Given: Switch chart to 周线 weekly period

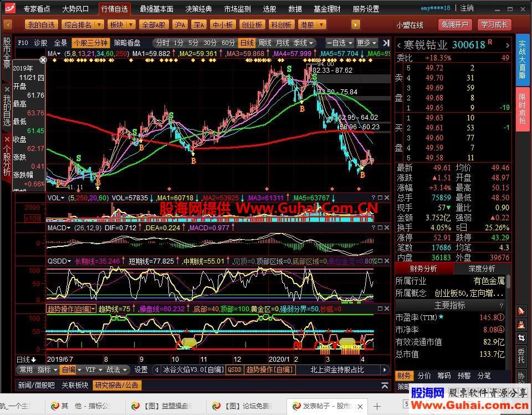Looking at the screenshot, I should pyautogui.click(x=265, y=43).
